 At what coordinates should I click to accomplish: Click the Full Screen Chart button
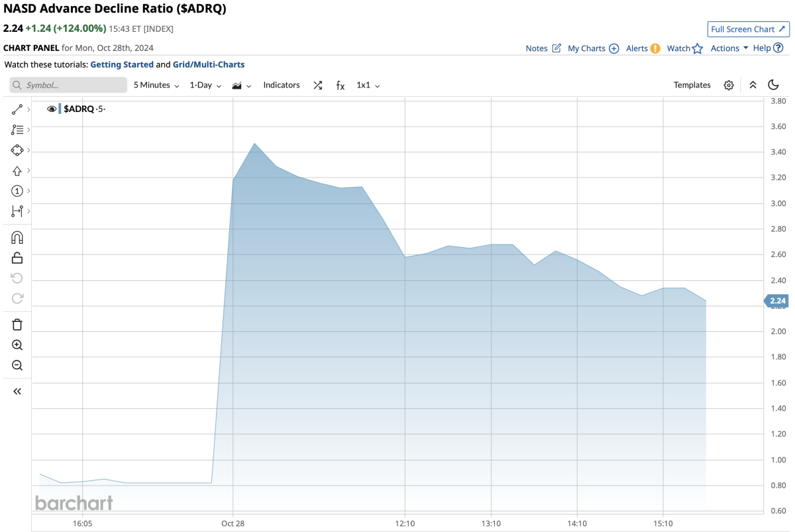pyautogui.click(x=747, y=29)
